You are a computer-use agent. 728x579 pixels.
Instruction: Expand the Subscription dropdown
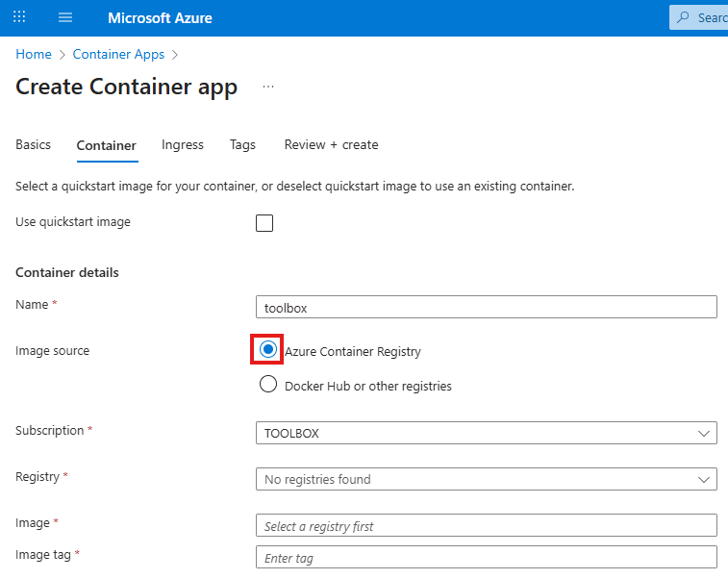coord(486,433)
